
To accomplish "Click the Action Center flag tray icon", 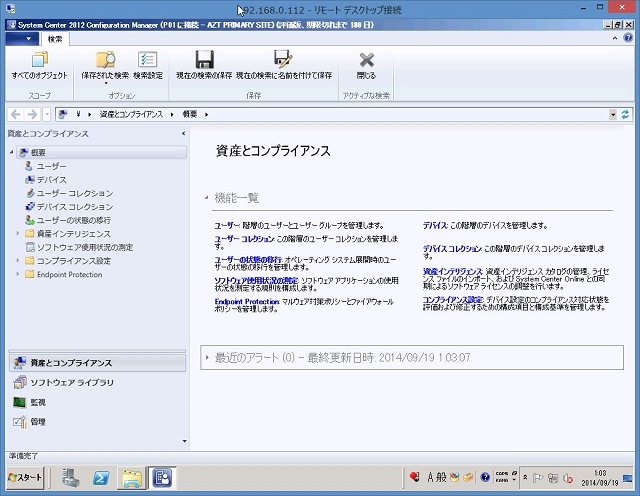I will pyautogui.click(x=538, y=477).
